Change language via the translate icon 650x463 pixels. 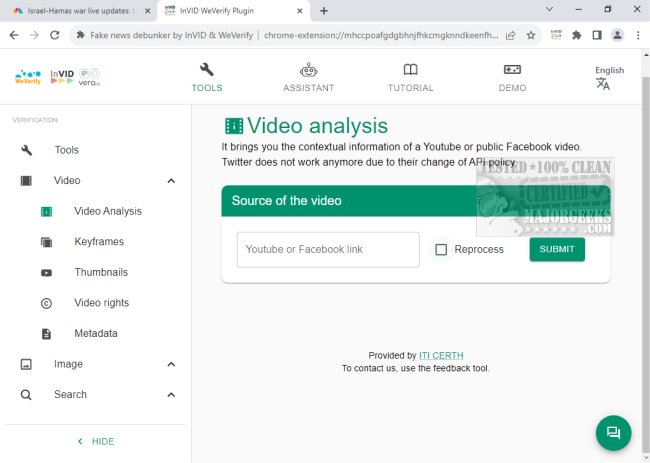pyautogui.click(x=603, y=84)
